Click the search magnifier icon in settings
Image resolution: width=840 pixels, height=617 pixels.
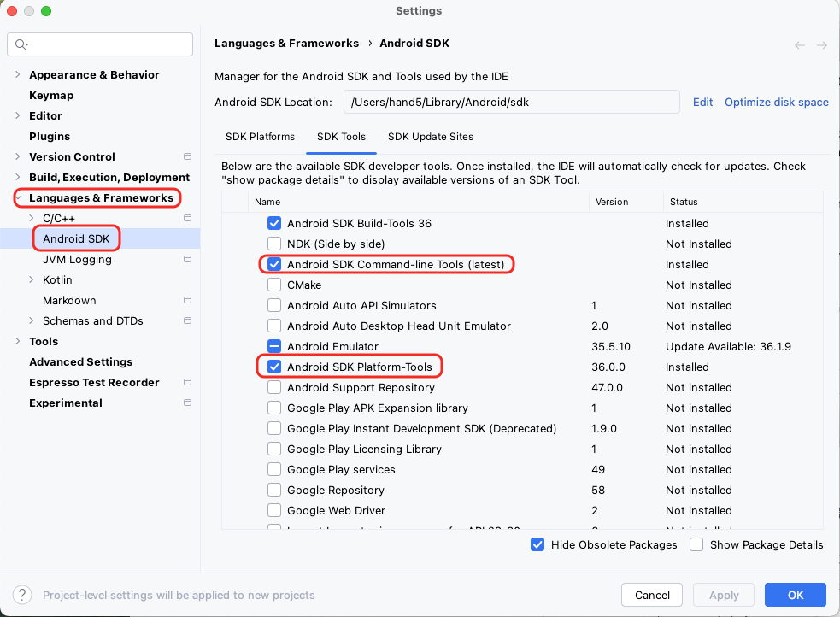point(21,44)
